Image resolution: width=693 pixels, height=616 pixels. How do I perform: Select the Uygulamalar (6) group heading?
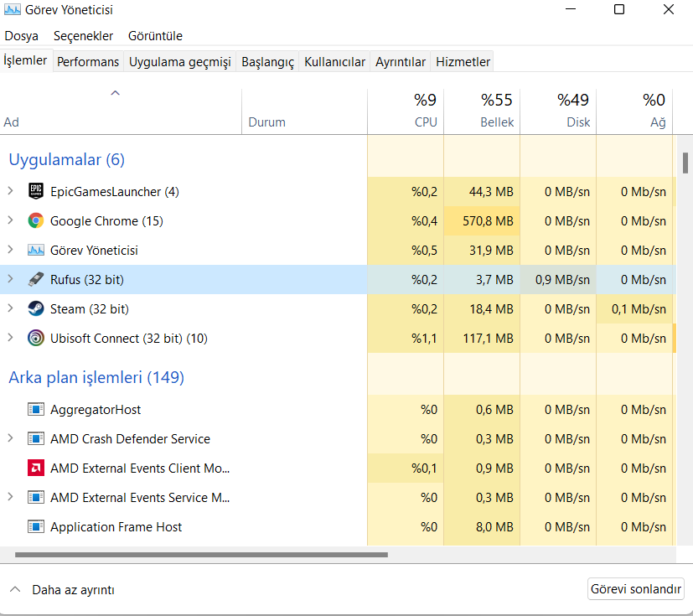click(x=67, y=159)
